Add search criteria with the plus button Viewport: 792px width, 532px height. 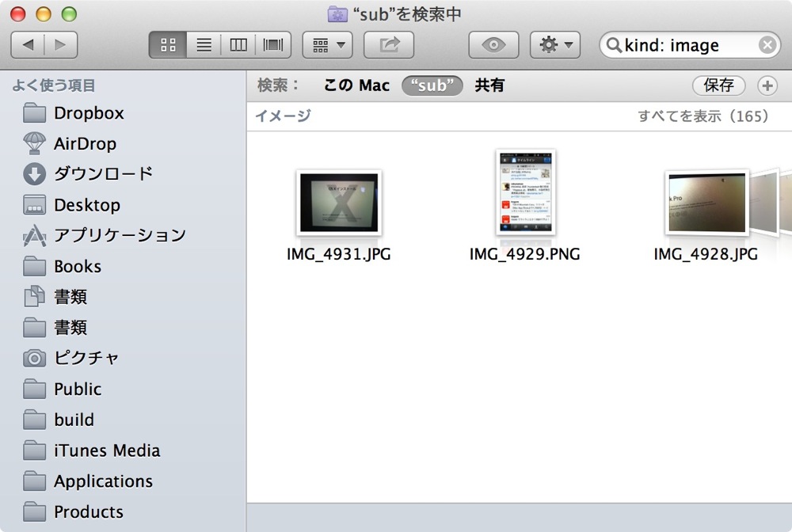[767, 85]
